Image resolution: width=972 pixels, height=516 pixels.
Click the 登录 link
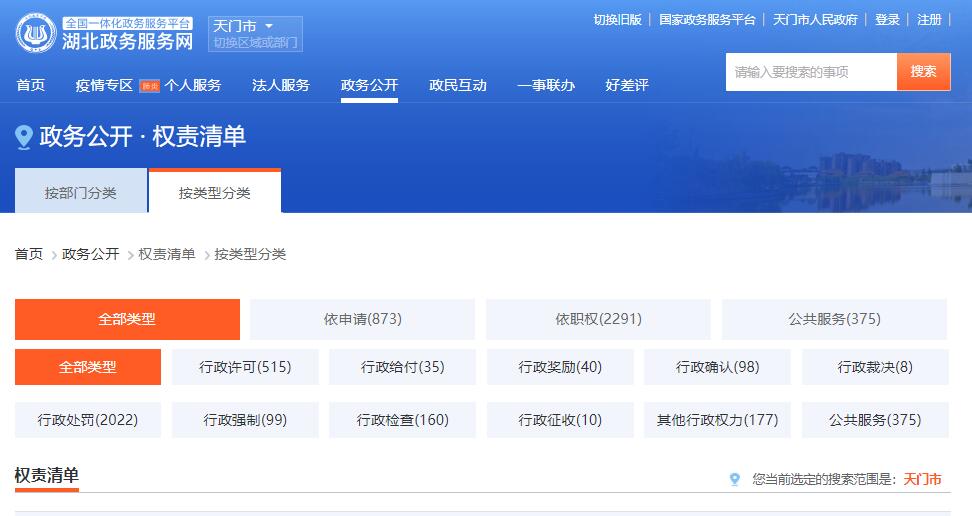(887, 19)
